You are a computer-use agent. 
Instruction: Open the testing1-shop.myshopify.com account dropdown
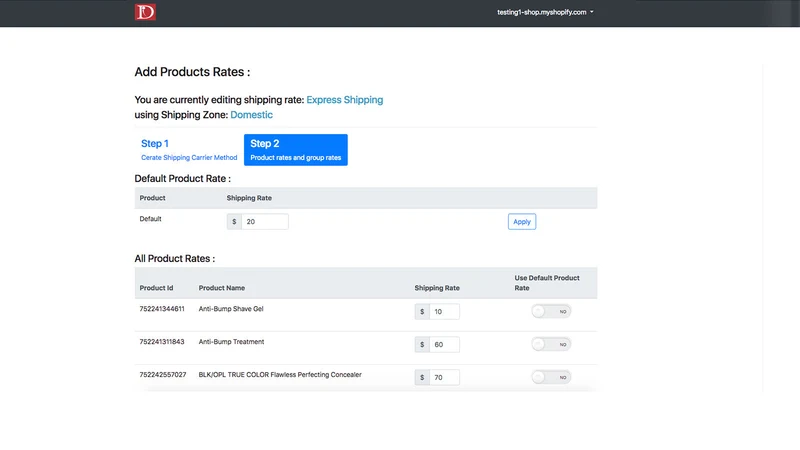545,12
